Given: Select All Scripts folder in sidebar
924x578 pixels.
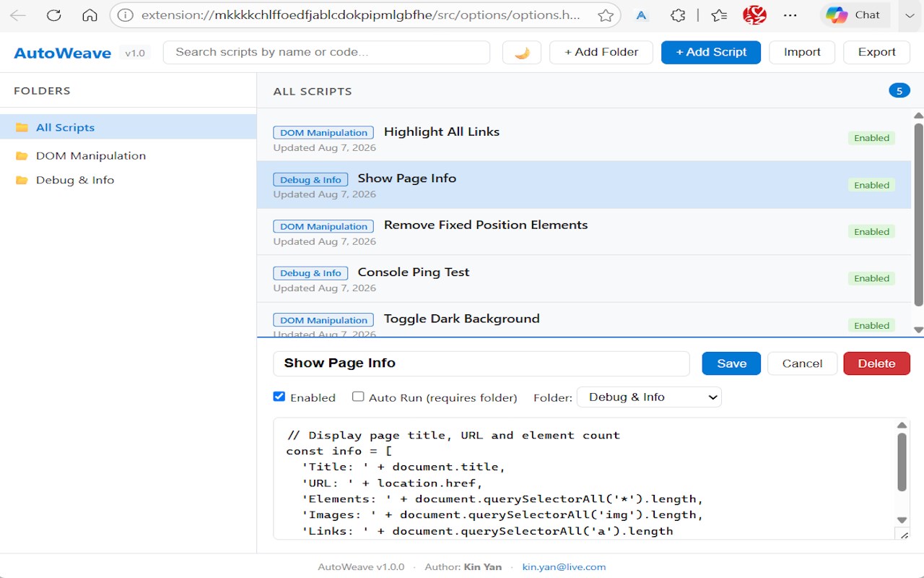Looking at the screenshot, I should pyautogui.click(x=128, y=127).
